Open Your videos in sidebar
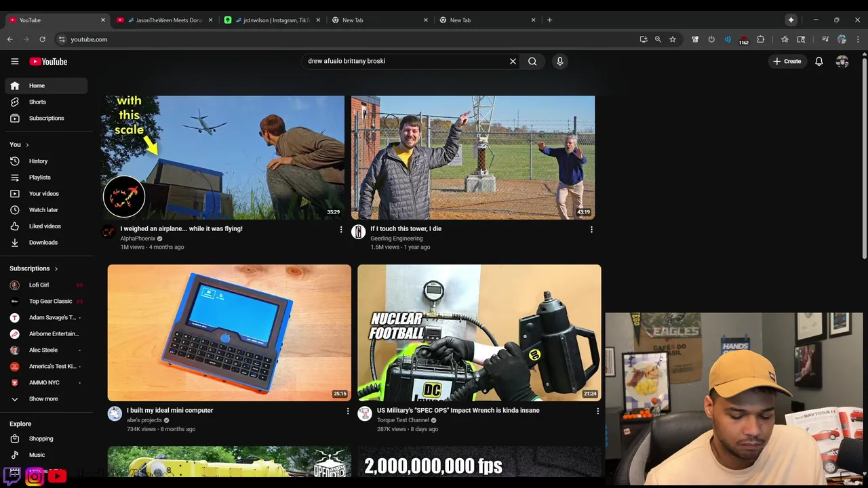 click(x=46, y=194)
